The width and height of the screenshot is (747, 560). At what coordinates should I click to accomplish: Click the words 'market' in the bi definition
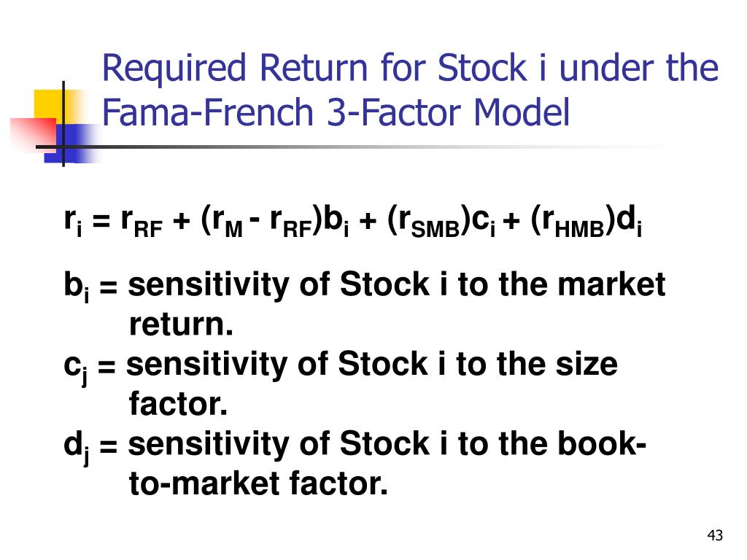click(611, 285)
